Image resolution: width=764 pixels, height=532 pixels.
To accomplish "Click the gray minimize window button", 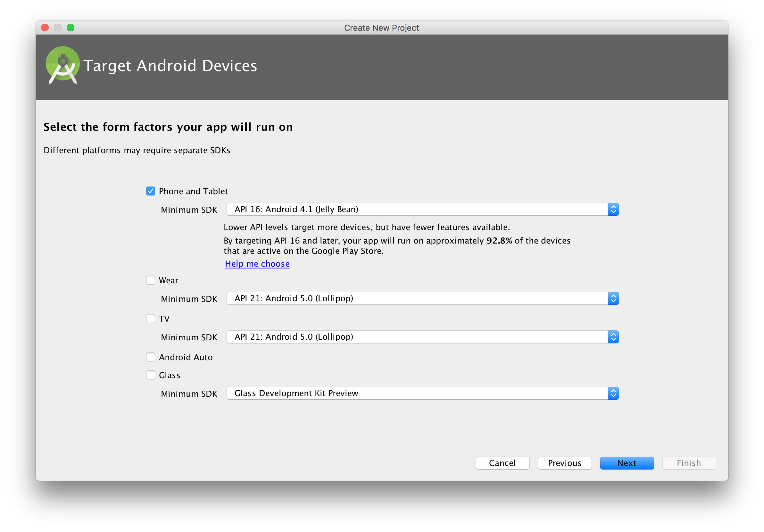I will pos(58,28).
